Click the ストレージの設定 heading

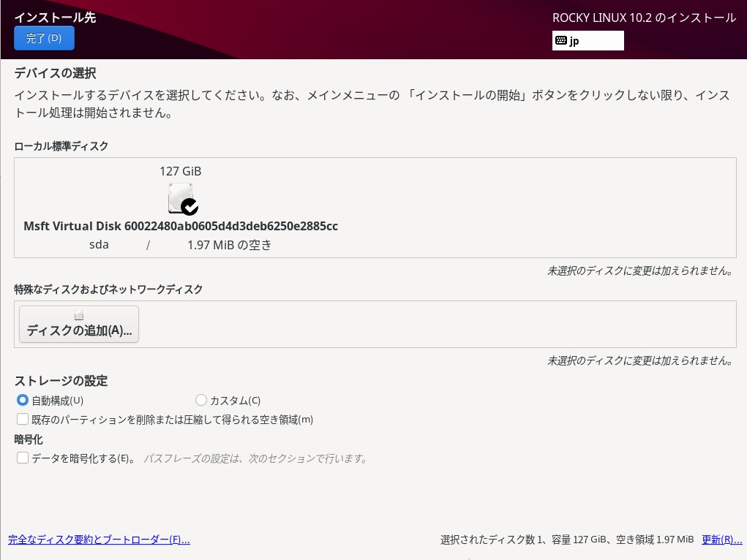61,381
